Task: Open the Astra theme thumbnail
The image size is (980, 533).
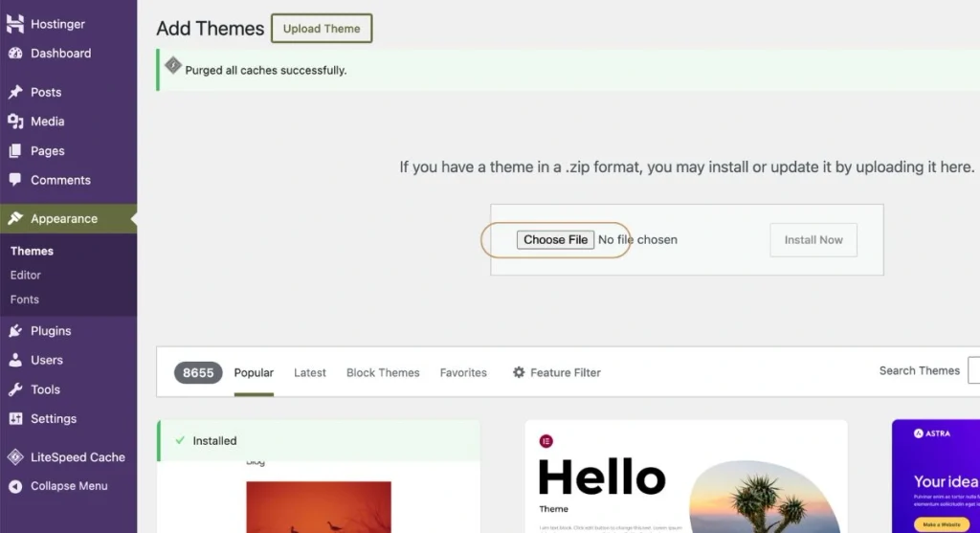Action: click(x=936, y=477)
